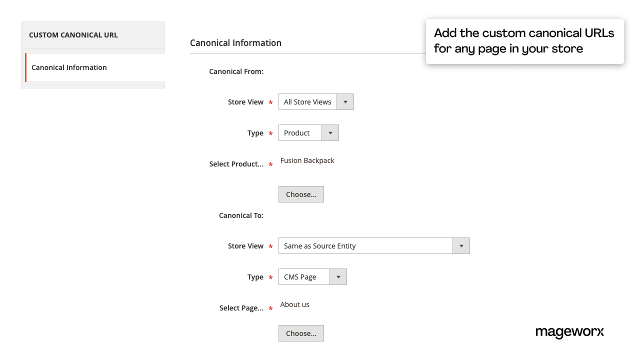644x364 pixels.
Task: Click the arrow on the CMS Page selector
Action: (338, 276)
